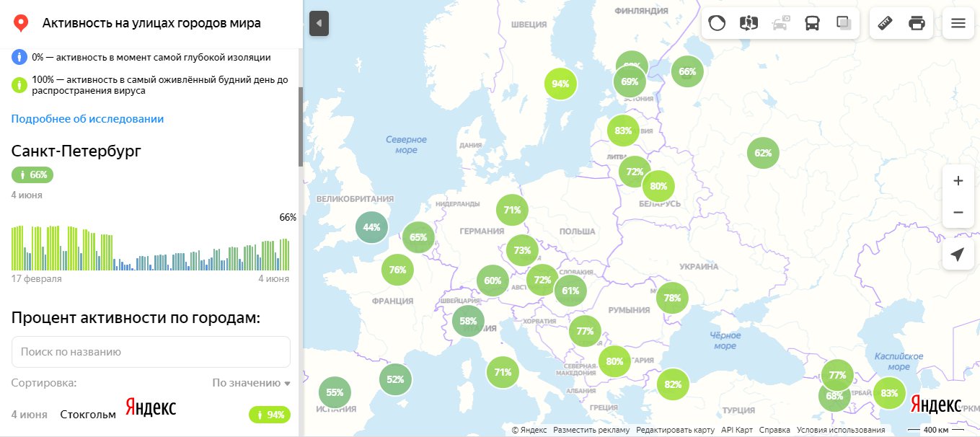Zoom out with the minus button
Screen dimensions: 980x437
958,213
